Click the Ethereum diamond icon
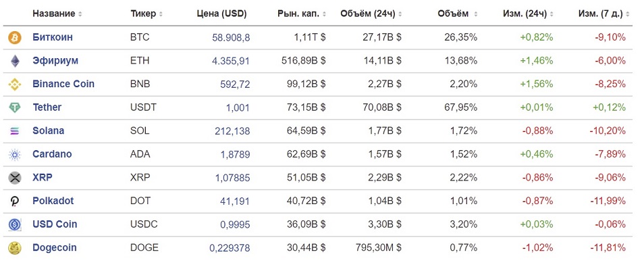The width and height of the screenshot is (644, 265). (x=15, y=61)
